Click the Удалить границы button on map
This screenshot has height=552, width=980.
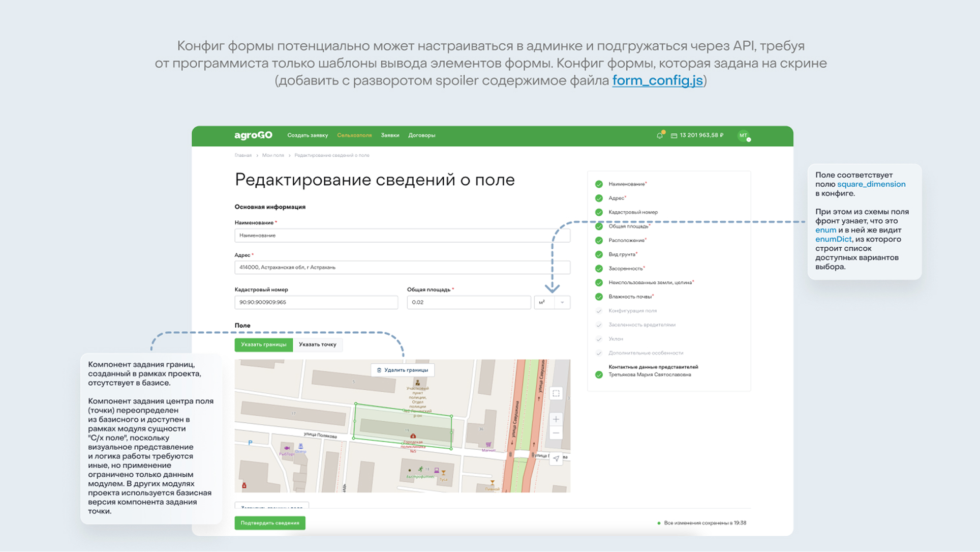pyautogui.click(x=403, y=370)
